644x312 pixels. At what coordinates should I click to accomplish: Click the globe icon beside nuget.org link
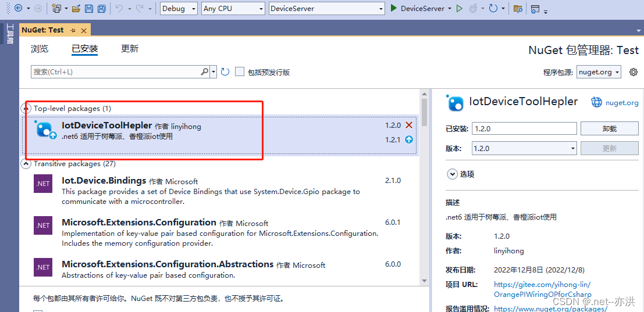[x=596, y=102]
